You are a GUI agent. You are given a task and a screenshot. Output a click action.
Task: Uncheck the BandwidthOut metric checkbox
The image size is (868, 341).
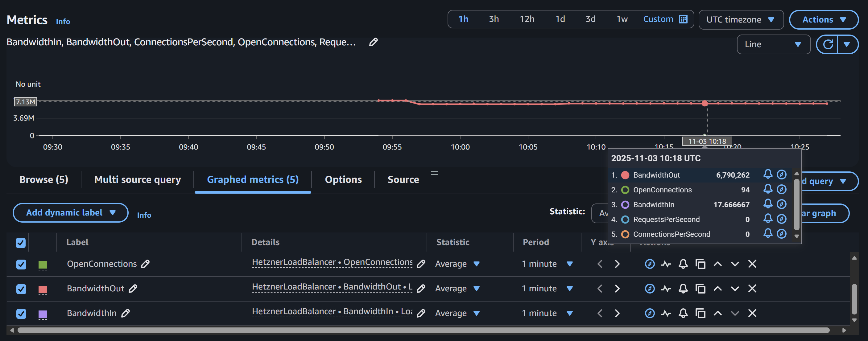(x=21, y=289)
